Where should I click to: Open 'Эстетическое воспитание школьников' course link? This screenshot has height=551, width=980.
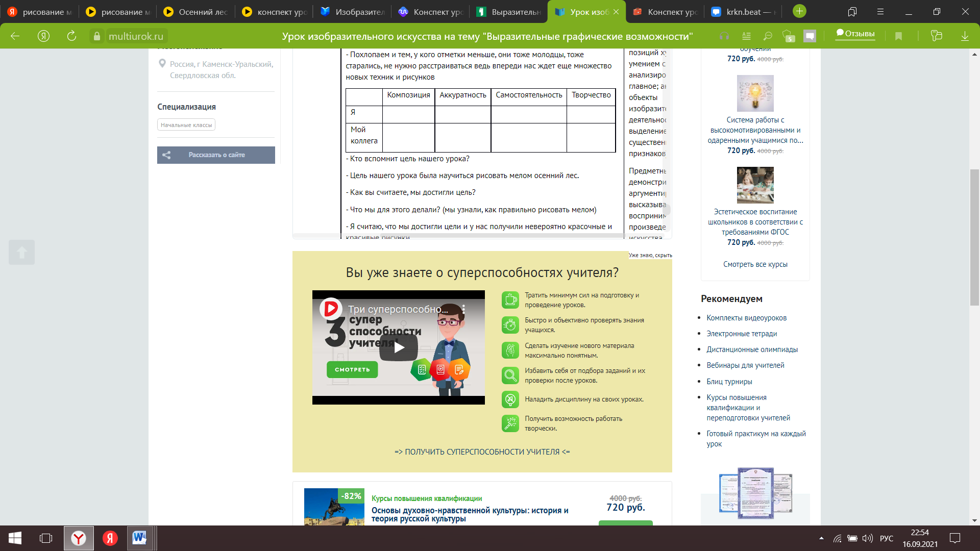[755, 222]
